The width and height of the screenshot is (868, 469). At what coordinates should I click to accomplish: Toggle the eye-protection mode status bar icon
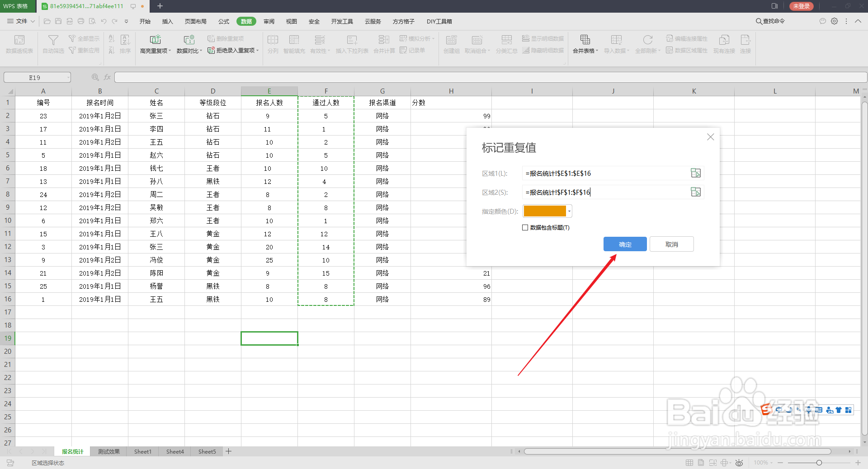pos(739,463)
